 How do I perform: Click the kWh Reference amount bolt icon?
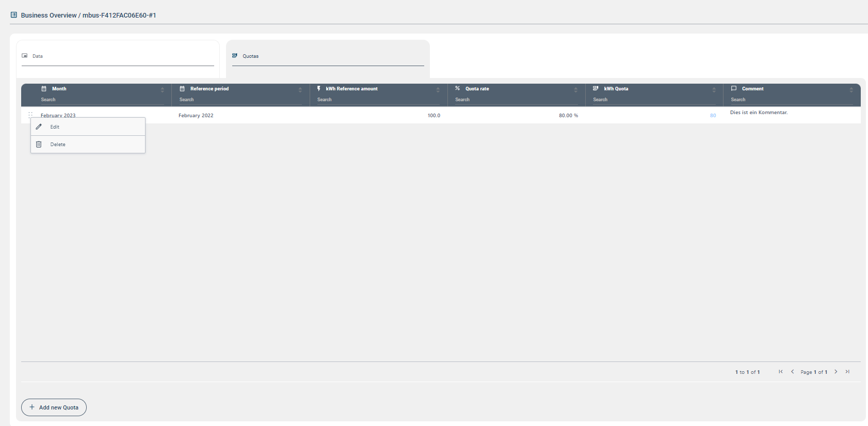coord(319,89)
